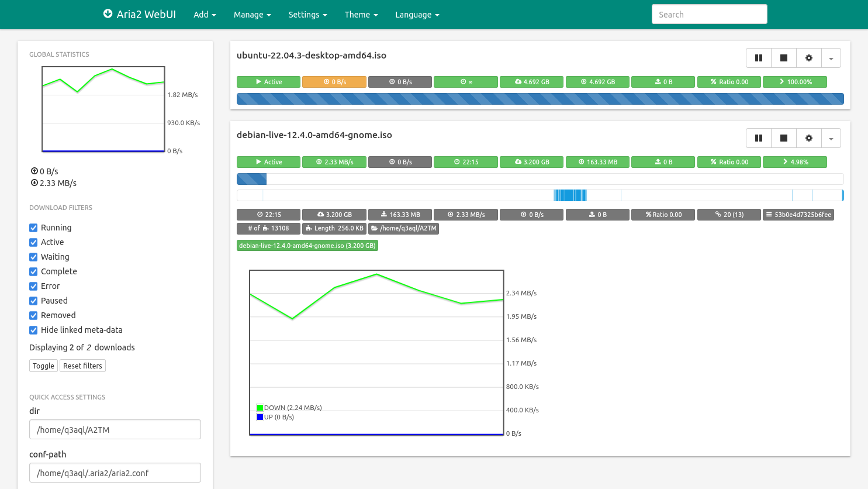868x489 pixels.
Task: Click ubuntu download striped progress bar
Action: pyautogui.click(x=540, y=99)
